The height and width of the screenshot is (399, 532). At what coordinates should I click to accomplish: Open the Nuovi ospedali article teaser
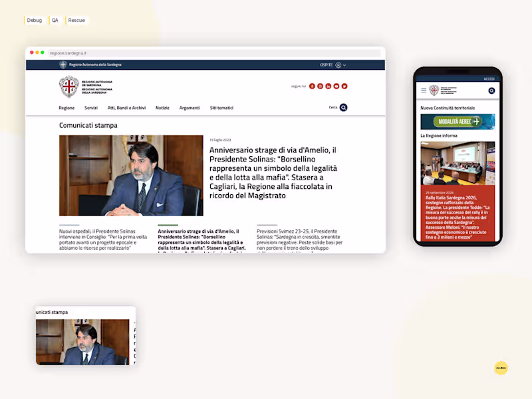click(x=103, y=239)
